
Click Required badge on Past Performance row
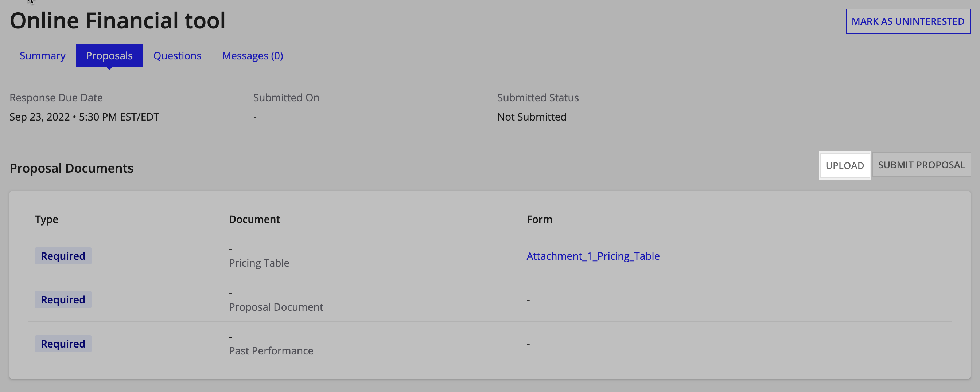(x=63, y=343)
